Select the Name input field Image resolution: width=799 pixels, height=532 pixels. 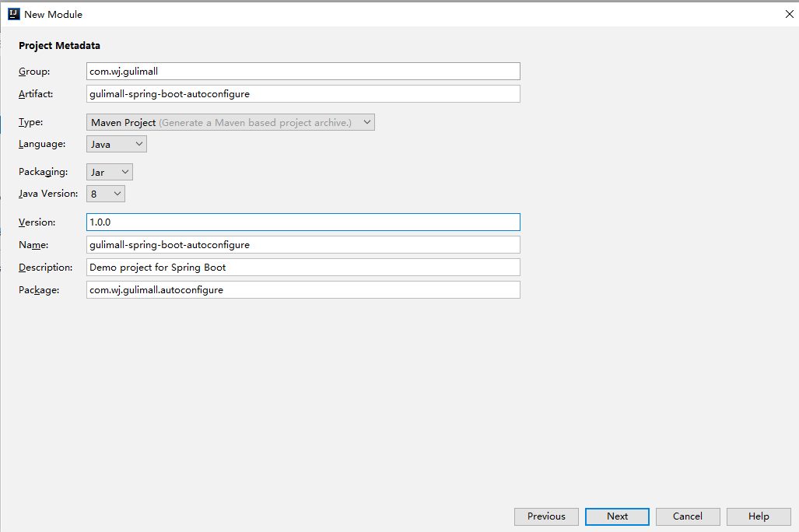click(x=303, y=245)
